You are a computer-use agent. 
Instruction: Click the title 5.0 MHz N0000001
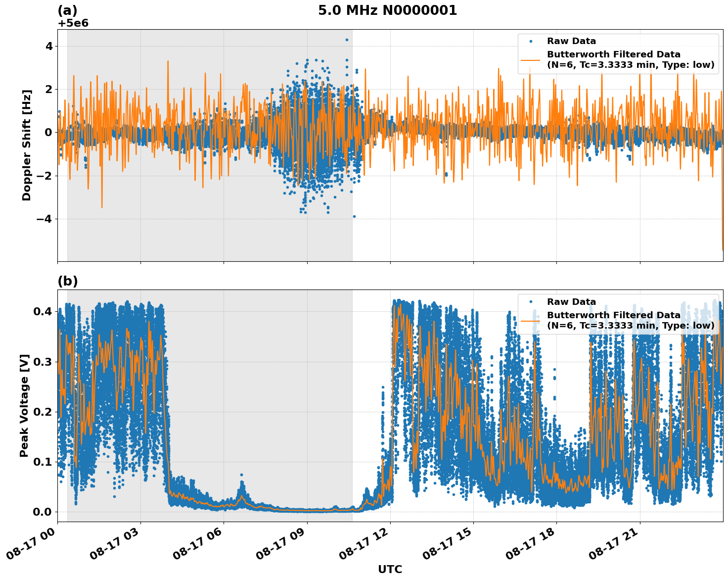coord(389,9)
